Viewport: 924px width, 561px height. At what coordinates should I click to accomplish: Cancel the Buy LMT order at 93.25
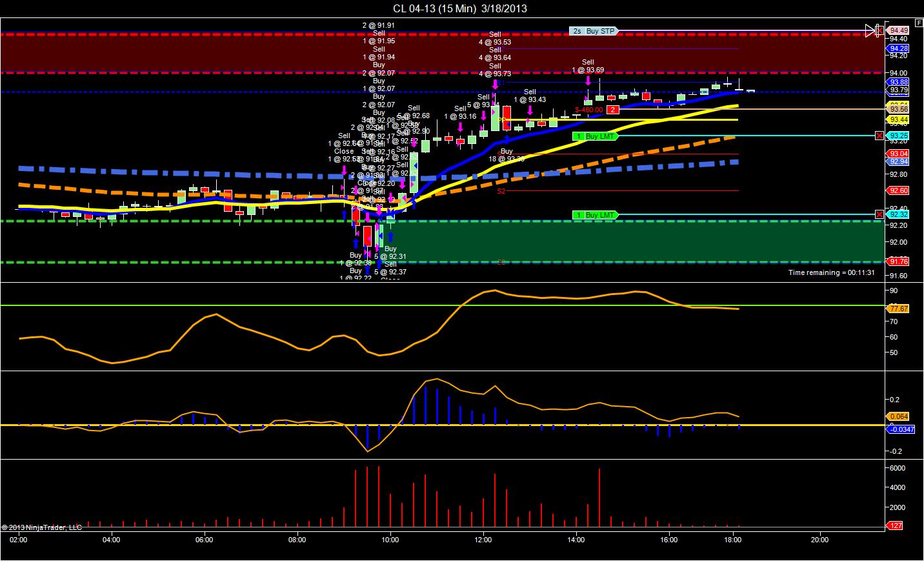pyautogui.click(x=879, y=136)
